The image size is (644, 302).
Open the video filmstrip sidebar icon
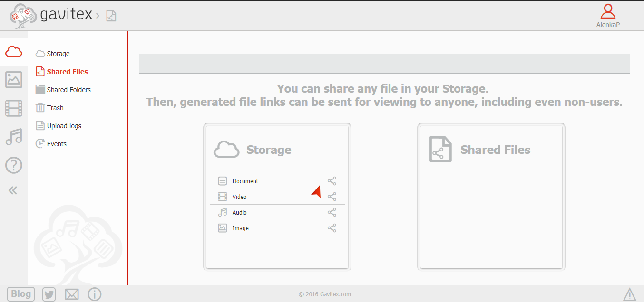tap(14, 108)
